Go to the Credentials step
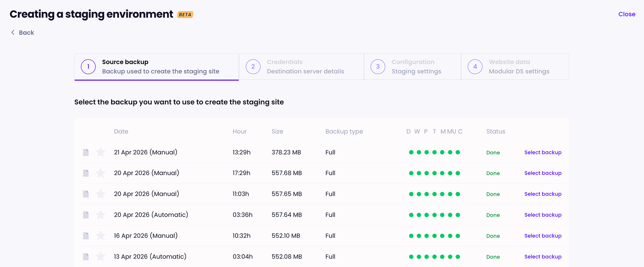Screen dimensions: 644x267 coord(301,67)
